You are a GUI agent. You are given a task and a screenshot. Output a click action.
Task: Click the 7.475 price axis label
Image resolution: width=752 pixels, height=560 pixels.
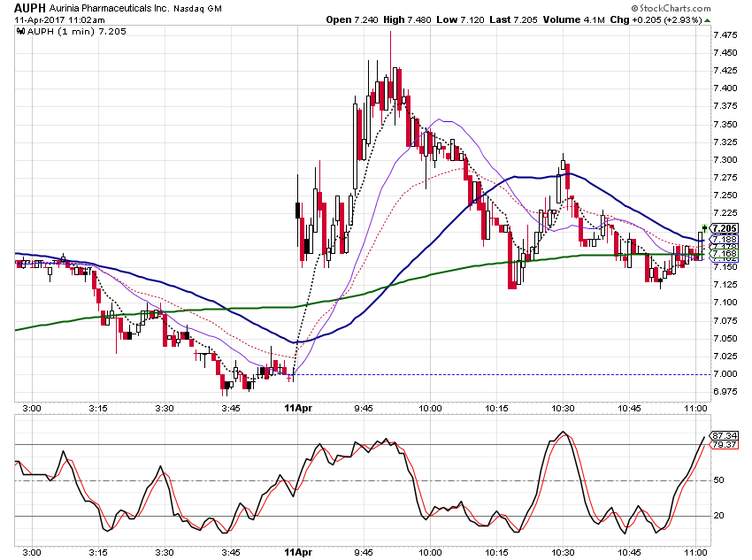725,35
